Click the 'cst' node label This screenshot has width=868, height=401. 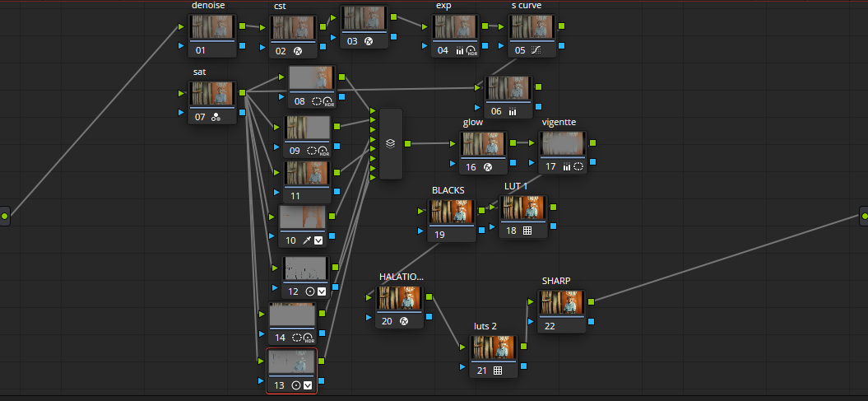click(280, 6)
